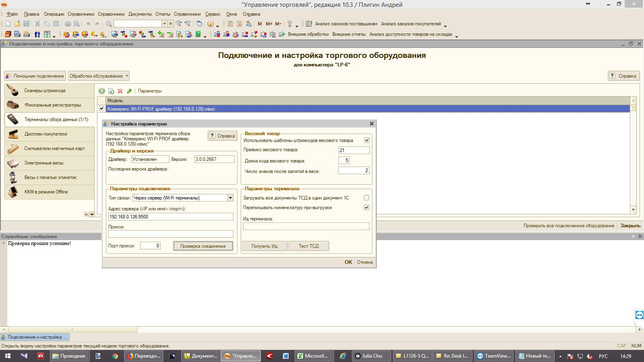Click the 'Прокси' input field
This screenshot has width=644, height=362.
pos(171,234)
